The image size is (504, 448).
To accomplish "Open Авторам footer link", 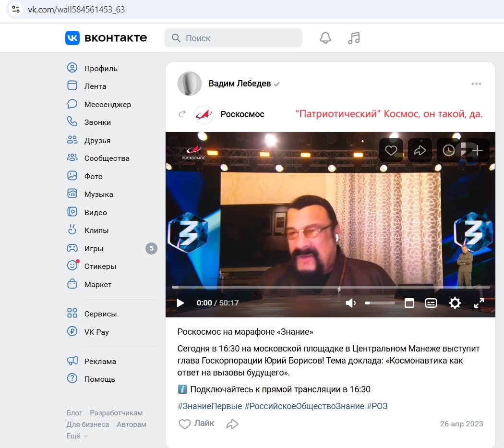I will click(132, 424).
